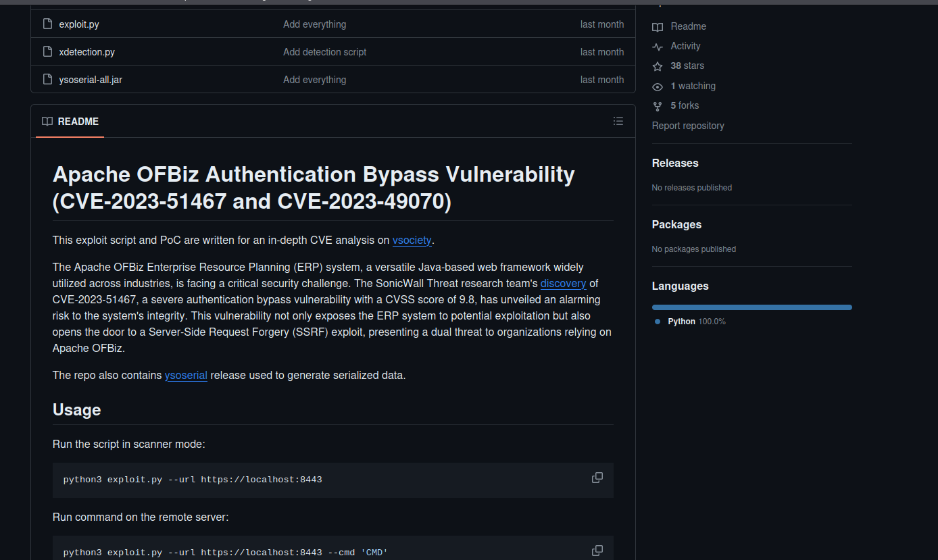Click the file icon beside xdetection.py
This screenshot has height=560, width=938.
coord(47,52)
